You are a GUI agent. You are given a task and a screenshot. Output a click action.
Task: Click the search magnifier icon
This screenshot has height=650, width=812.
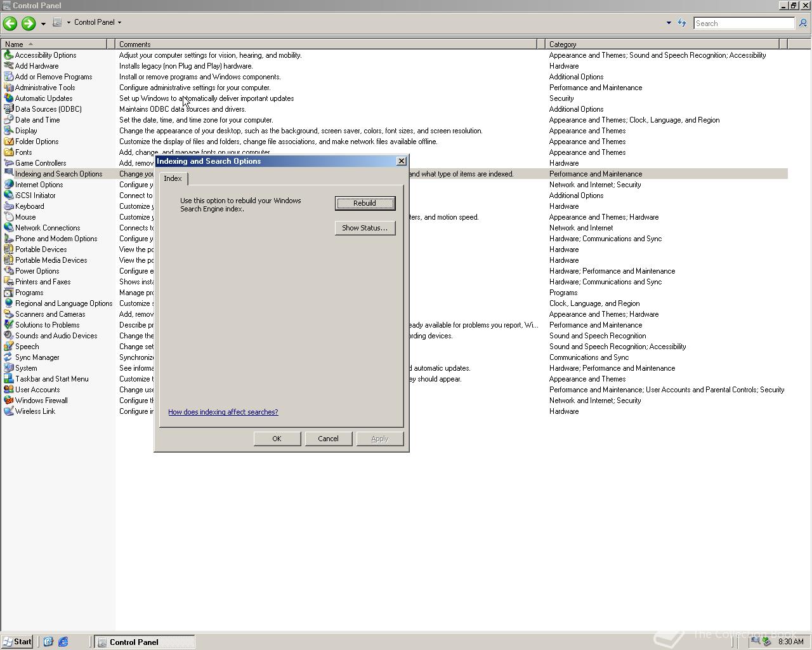click(802, 23)
